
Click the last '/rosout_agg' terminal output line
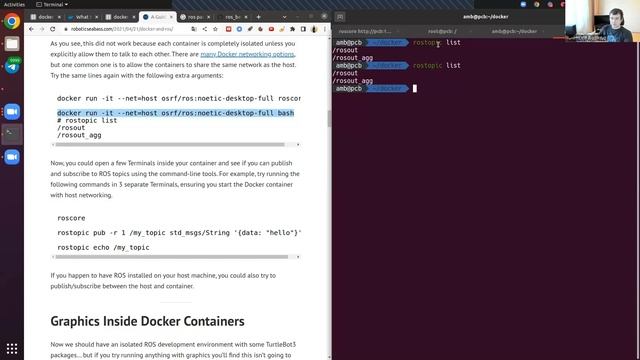coord(353,81)
